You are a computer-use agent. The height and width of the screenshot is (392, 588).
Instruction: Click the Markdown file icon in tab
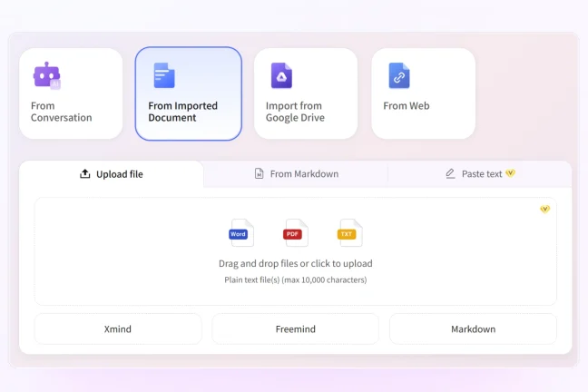click(x=259, y=173)
